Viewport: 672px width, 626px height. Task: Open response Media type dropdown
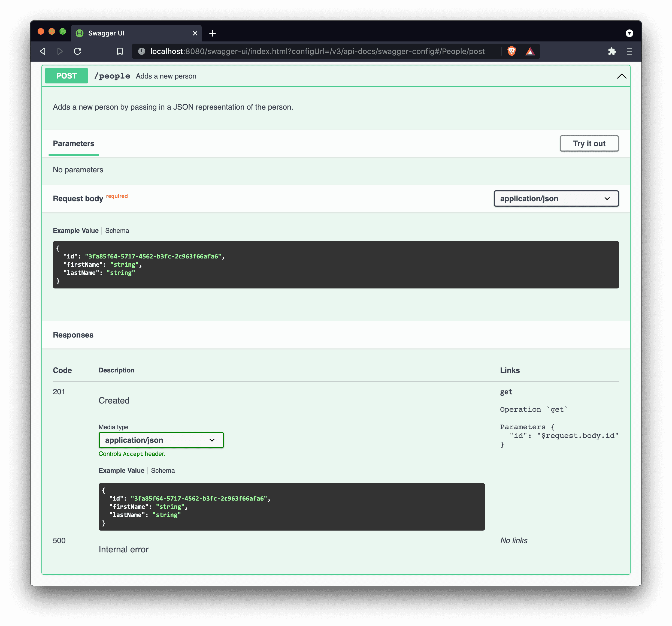161,440
